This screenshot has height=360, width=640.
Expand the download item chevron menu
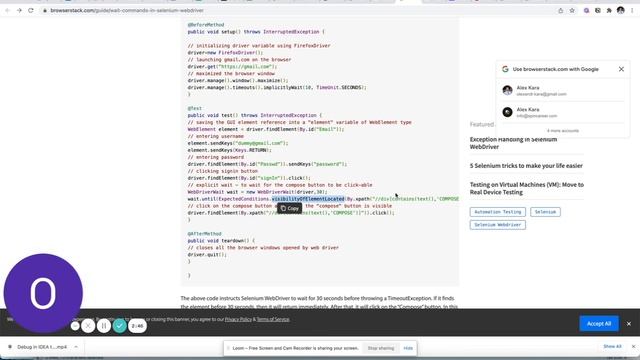[x=76, y=347]
